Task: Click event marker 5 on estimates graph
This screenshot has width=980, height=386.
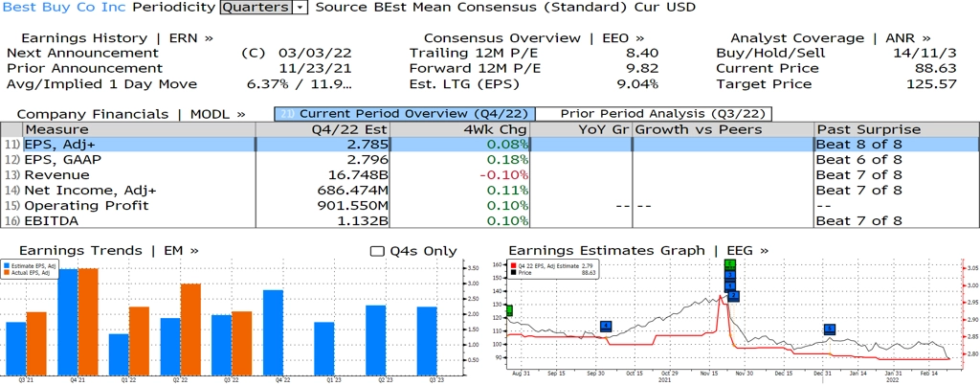Action: click(830, 329)
